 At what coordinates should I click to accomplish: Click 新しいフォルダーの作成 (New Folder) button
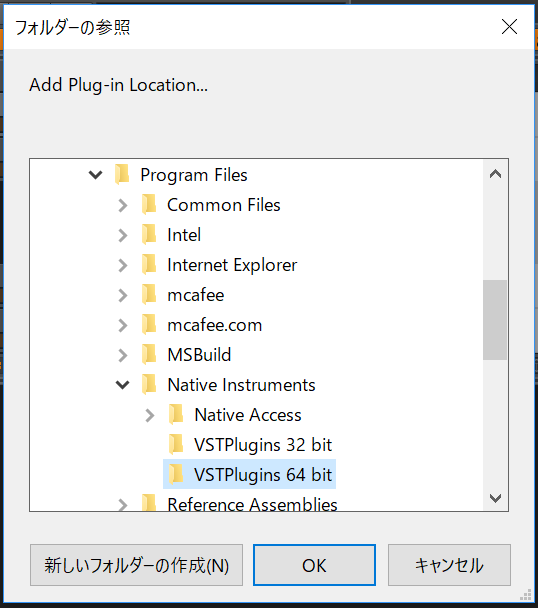137,565
